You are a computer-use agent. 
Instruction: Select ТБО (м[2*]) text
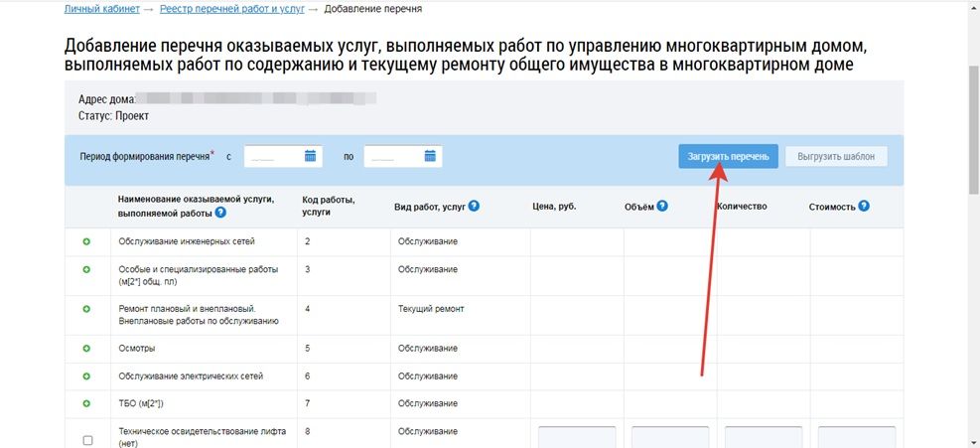point(141,403)
